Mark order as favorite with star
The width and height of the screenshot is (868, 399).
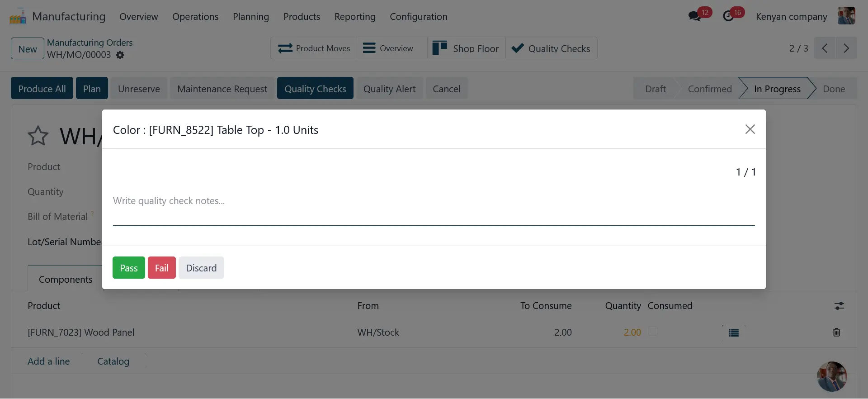click(38, 136)
